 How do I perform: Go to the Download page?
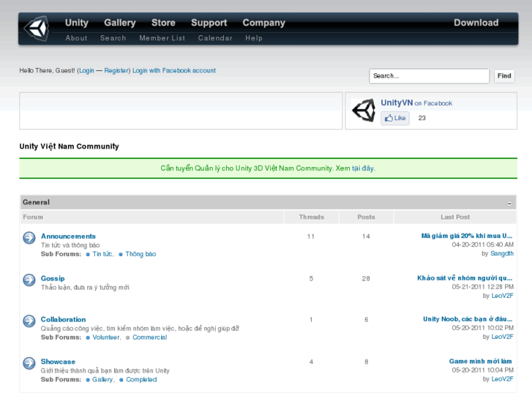pos(476,23)
